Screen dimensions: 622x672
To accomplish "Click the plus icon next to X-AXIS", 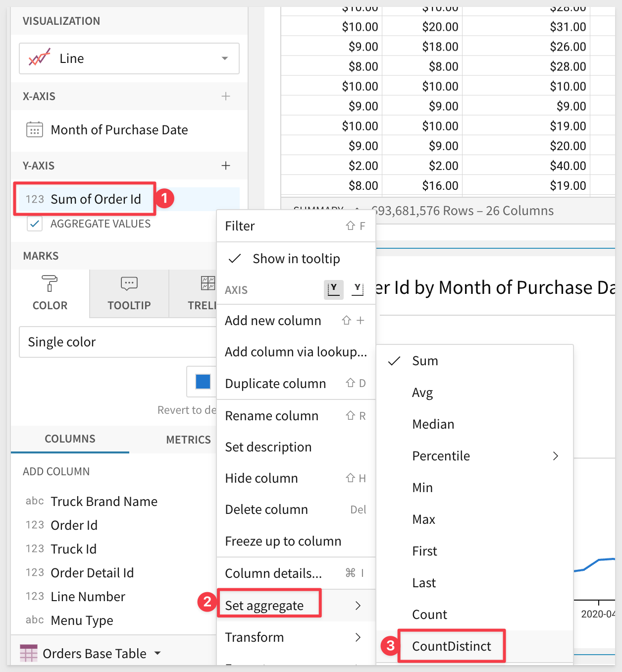I will (x=226, y=96).
